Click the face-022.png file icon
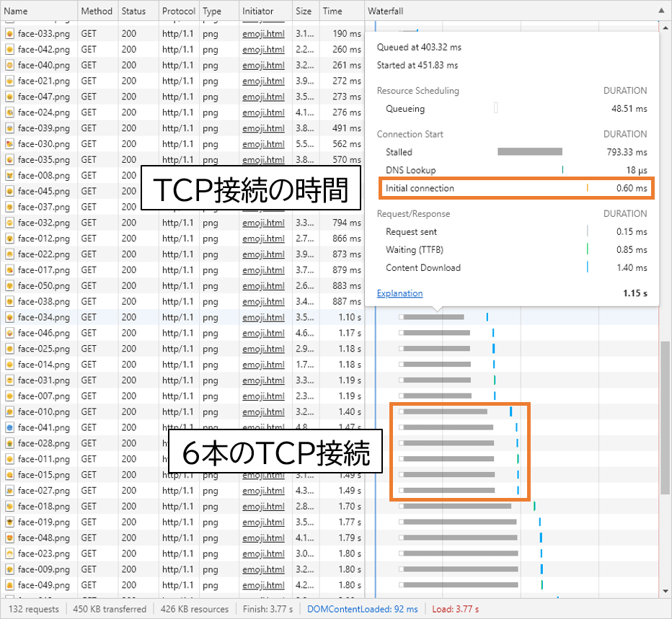 9,254
